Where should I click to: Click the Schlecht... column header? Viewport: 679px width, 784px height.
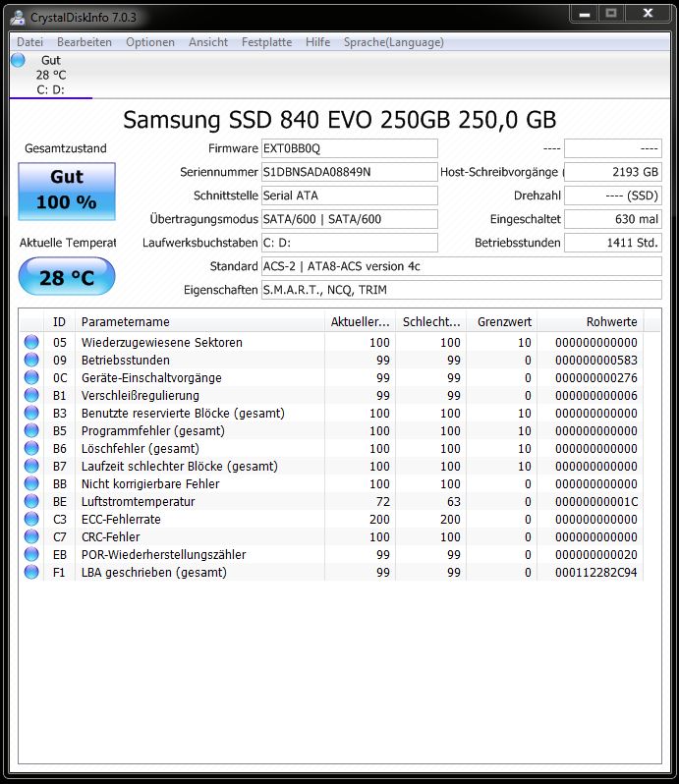tap(431, 322)
